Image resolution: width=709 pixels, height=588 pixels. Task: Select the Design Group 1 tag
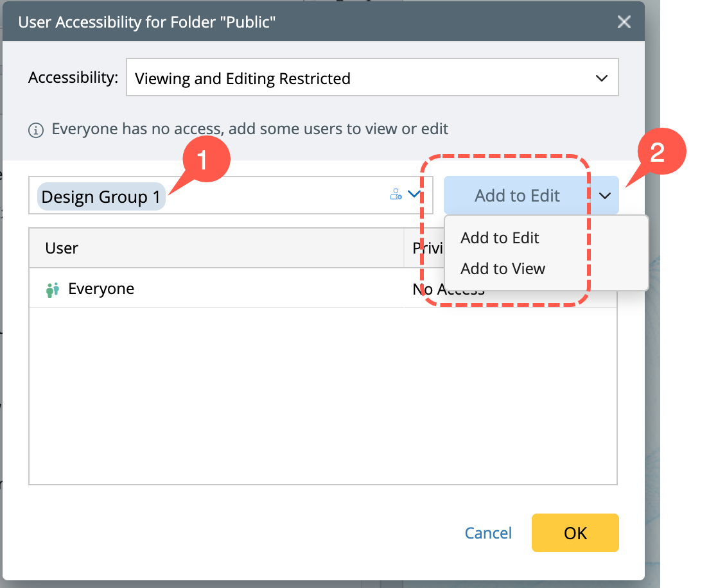click(101, 196)
